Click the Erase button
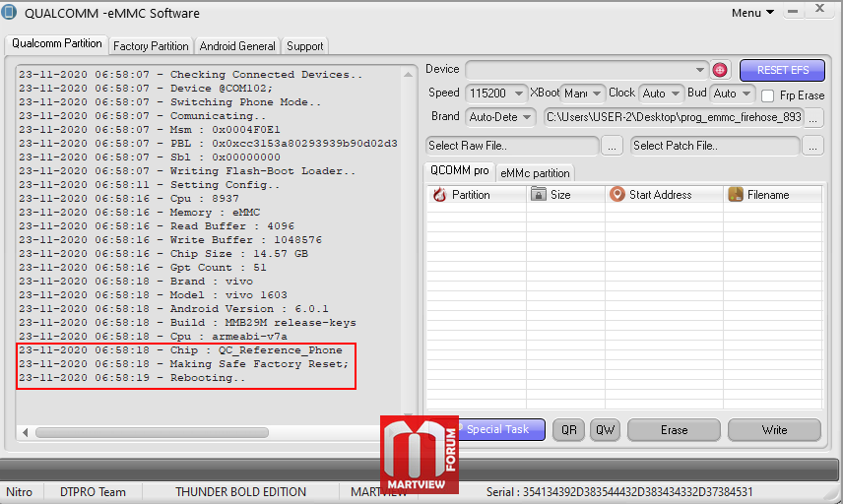This screenshot has height=504, width=843. [x=674, y=430]
